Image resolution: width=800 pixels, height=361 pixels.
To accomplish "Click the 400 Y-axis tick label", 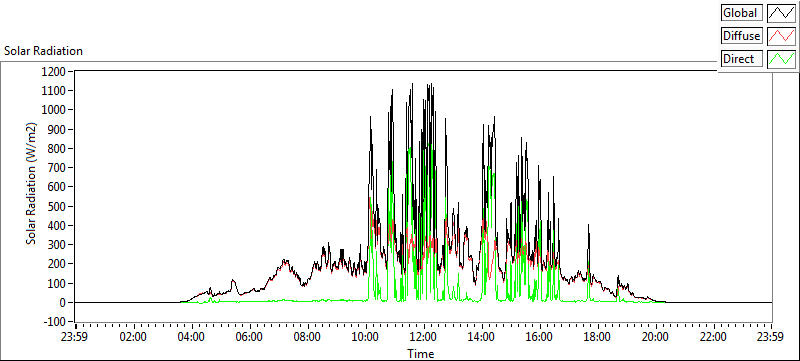I will pyautogui.click(x=58, y=225).
